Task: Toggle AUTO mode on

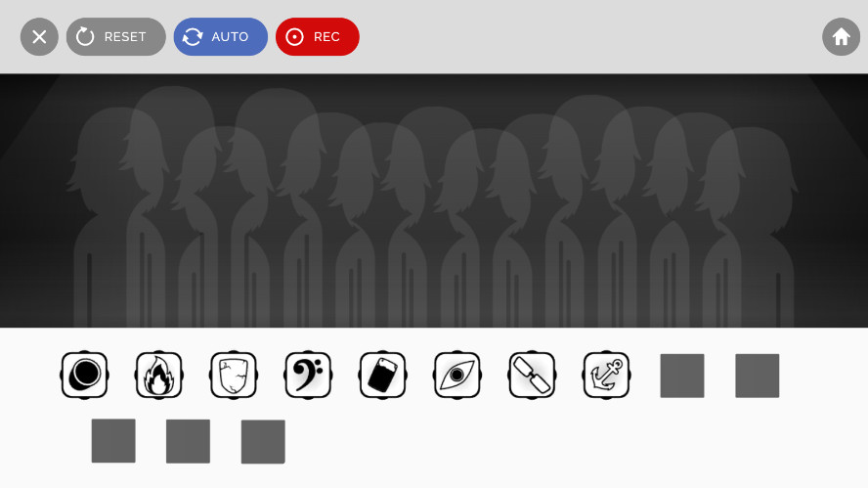Action: coord(221,37)
